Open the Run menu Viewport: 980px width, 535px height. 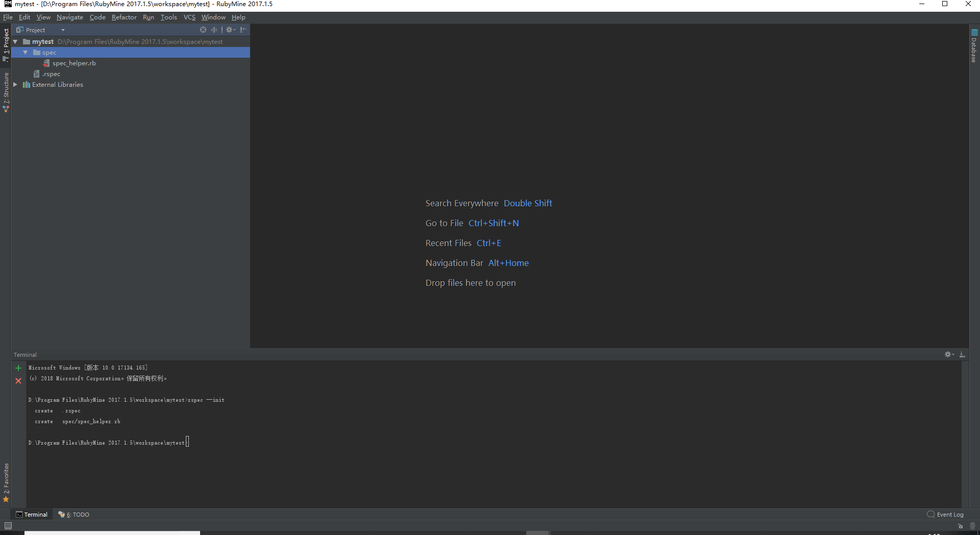(x=149, y=17)
